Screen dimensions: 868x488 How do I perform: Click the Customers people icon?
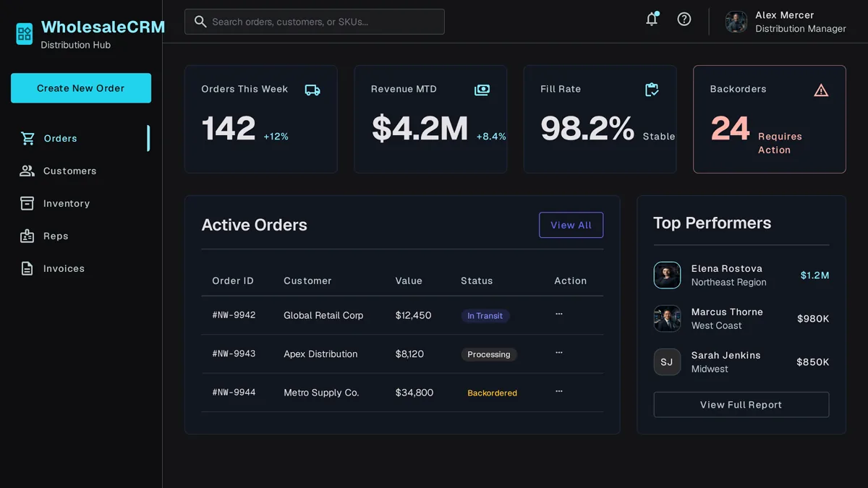coord(27,171)
